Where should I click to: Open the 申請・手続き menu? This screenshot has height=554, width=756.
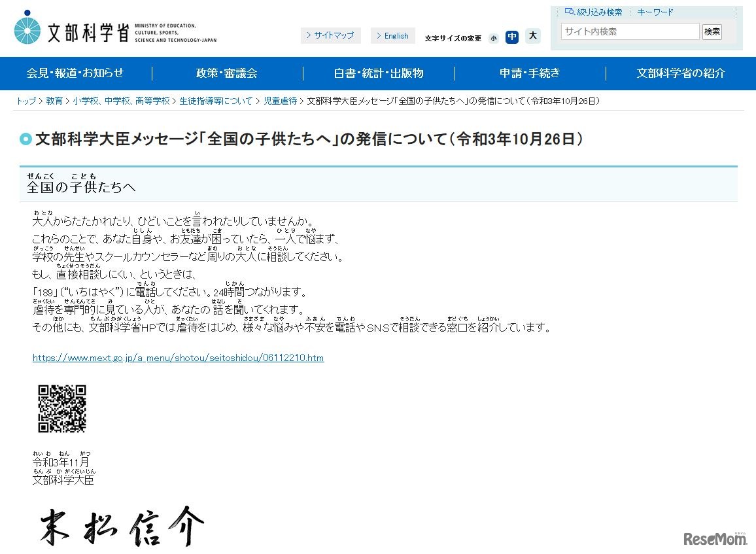click(530, 73)
